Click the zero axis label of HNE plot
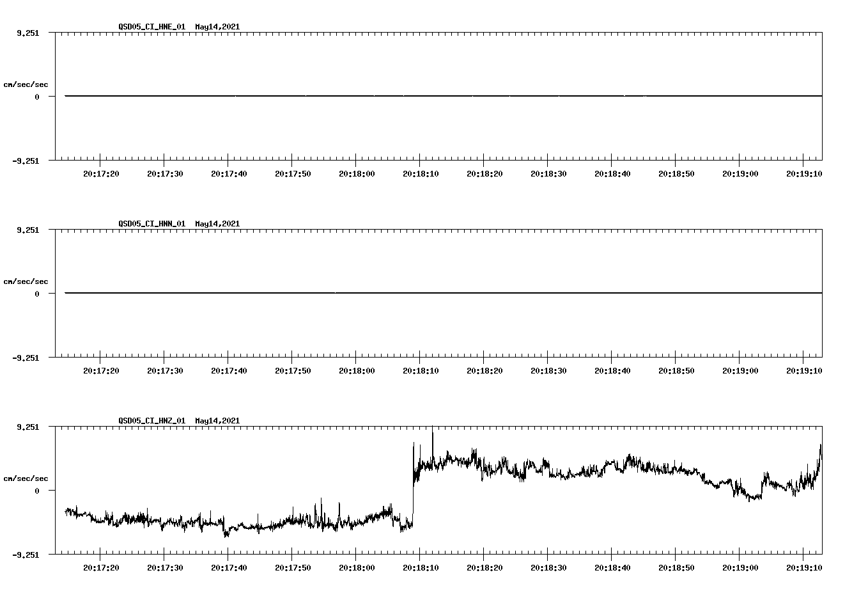Screen dimensions: 868x591 37,97
